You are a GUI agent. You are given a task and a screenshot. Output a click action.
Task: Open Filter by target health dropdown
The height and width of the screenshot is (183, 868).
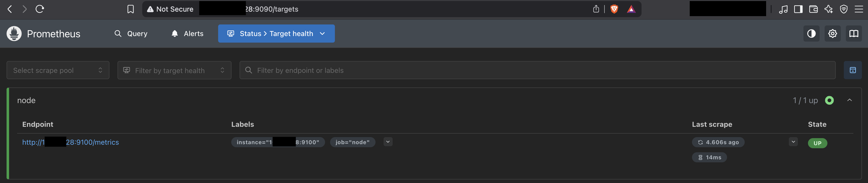click(x=174, y=70)
